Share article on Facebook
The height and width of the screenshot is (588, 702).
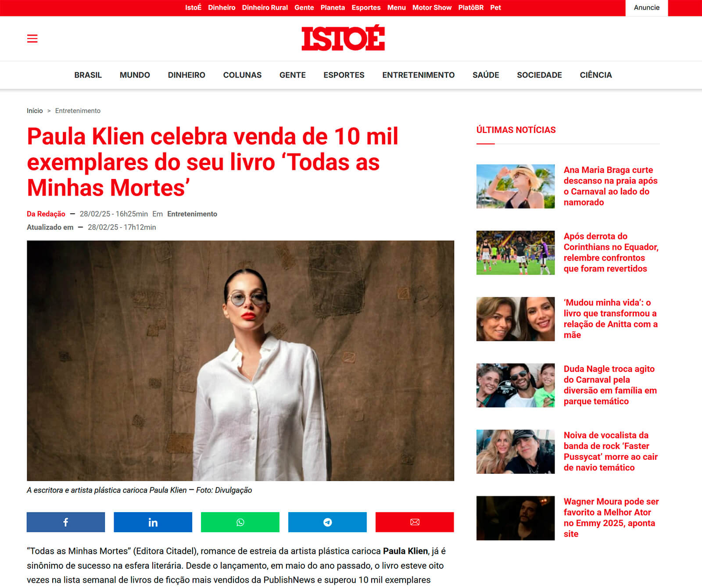(x=66, y=522)
